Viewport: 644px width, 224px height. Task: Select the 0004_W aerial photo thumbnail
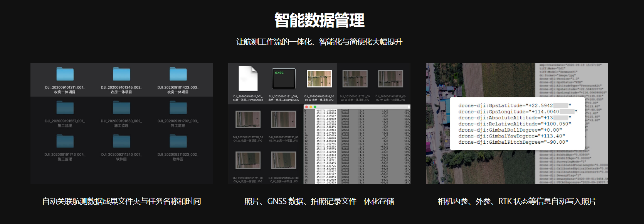click(248, 120)
